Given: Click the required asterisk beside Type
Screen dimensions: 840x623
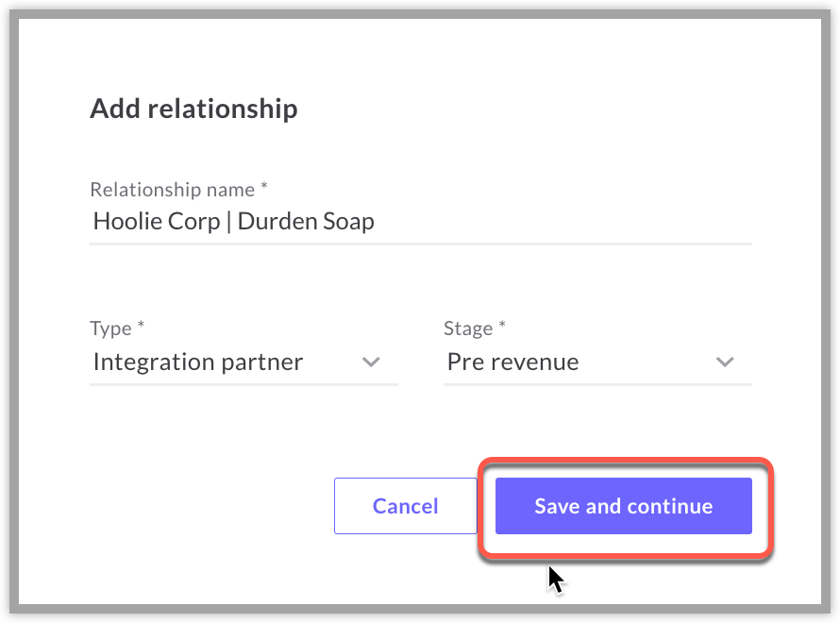Looking at the screenshot, I should coord(141,324).
